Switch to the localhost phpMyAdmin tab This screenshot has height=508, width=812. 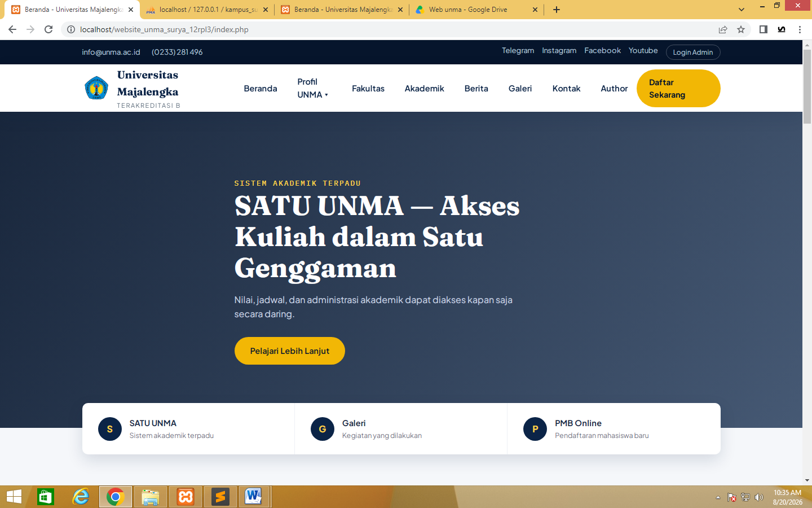(x=208, y=10)
